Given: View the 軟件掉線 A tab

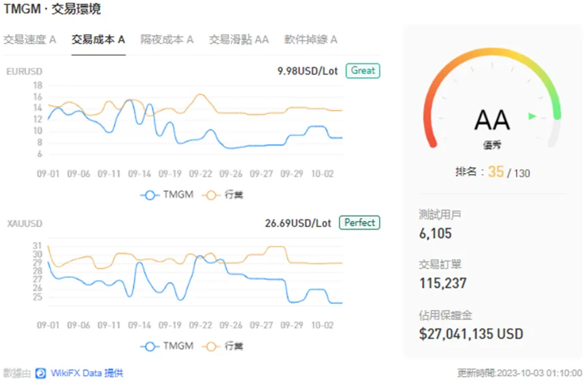Looking at the screenshot, I should point(310,39).
